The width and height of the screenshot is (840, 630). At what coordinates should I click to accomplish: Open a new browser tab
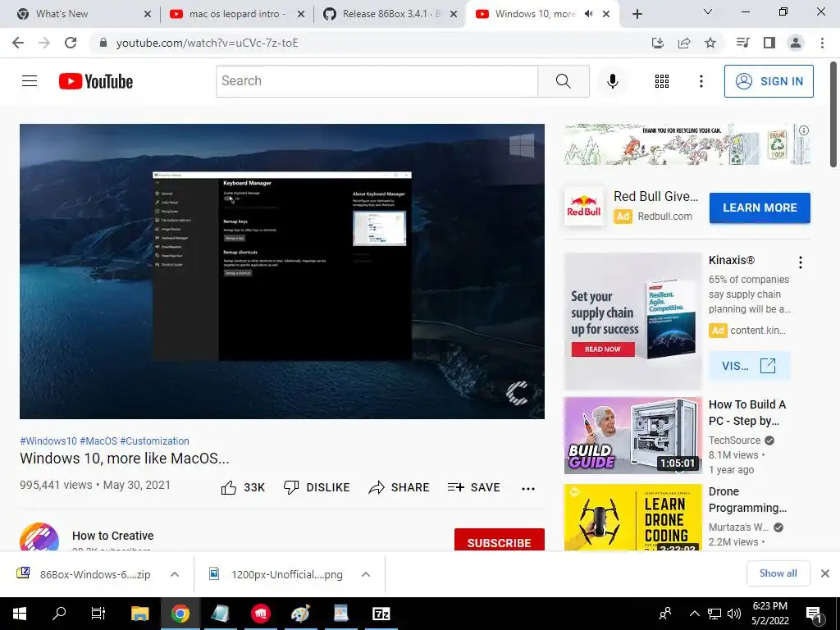(637, 14)
